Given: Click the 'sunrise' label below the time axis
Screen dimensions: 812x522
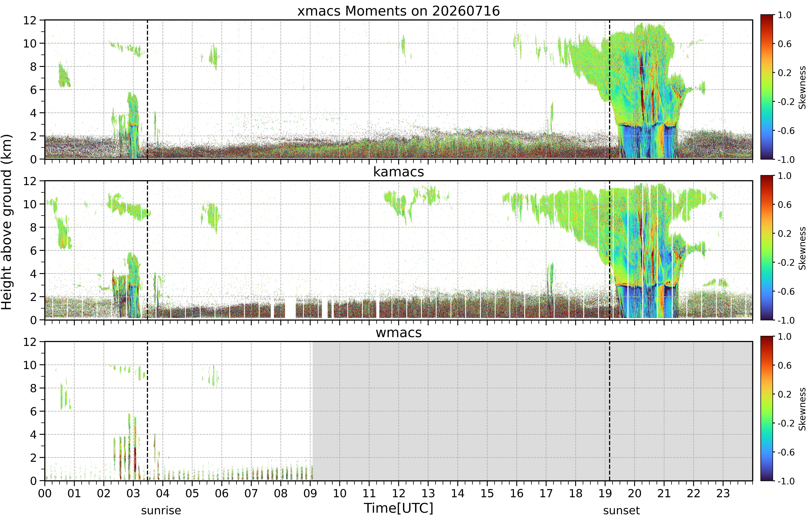Looking at the screenshot, I should [x=161, y=510].
